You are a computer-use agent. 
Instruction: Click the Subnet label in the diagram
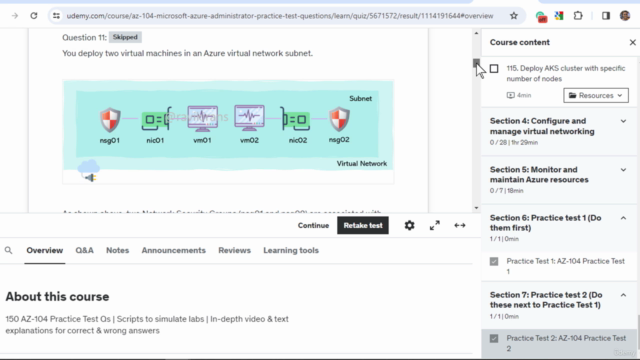pos(360,98)
